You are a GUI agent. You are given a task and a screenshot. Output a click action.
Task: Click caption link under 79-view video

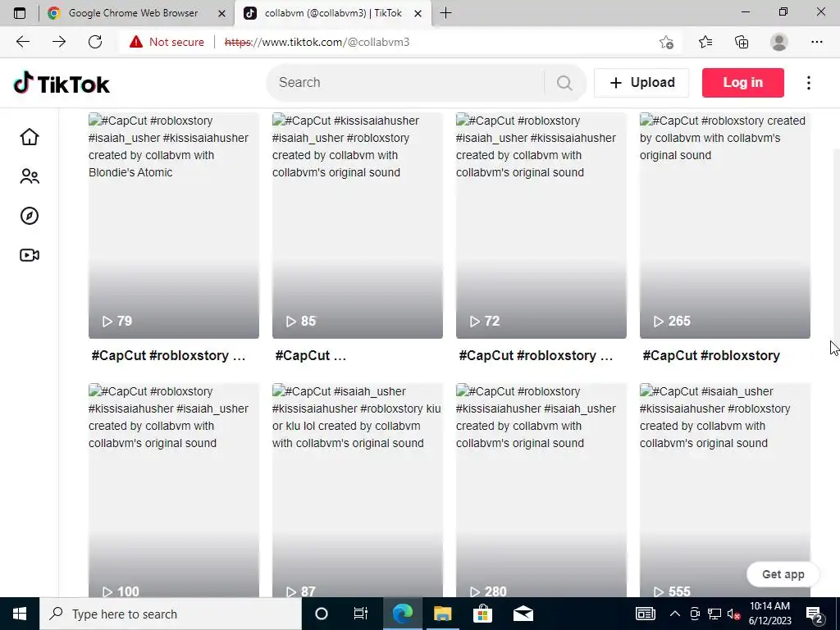point(168,356)
